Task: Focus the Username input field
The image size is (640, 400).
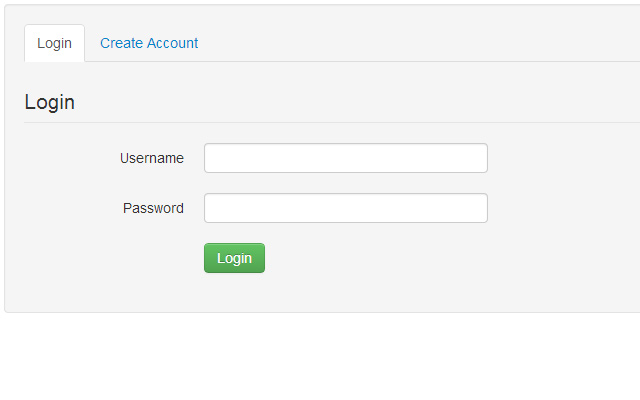Action: tap(346, 158)
